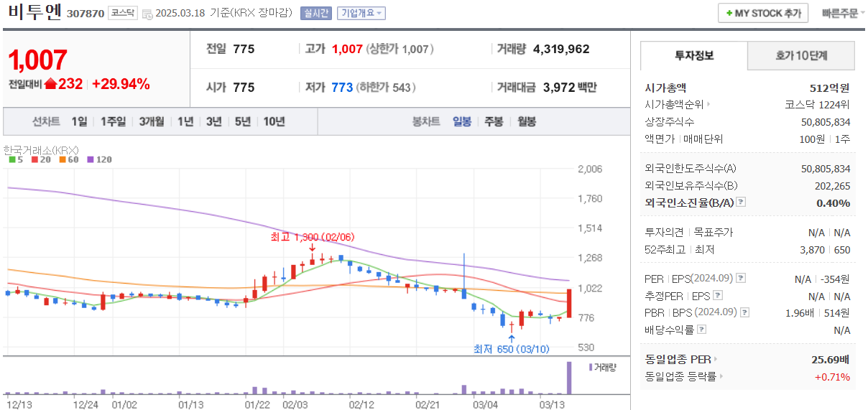The height and width of the screenshot is (410, 868).
Task: Click the calendar icon beside the date
Action: tap(147, 14)
